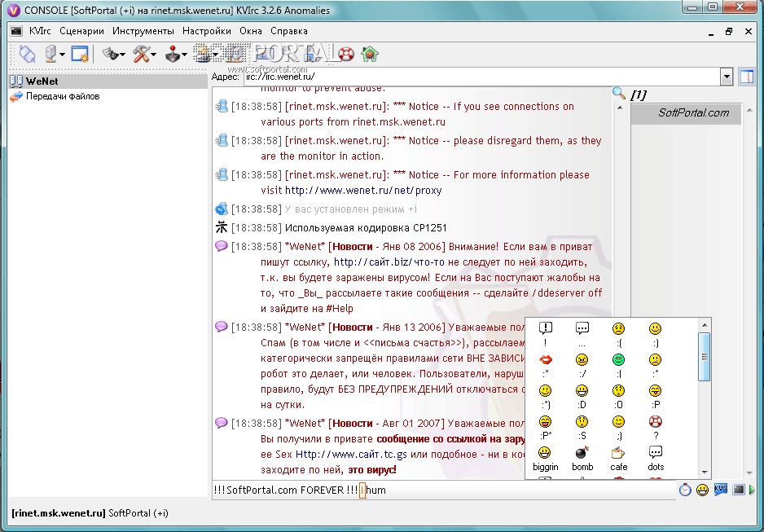Insert the dots speech bubble emoticon
Image resolution: width=764 pixels, height=532 pixels.
656,459
